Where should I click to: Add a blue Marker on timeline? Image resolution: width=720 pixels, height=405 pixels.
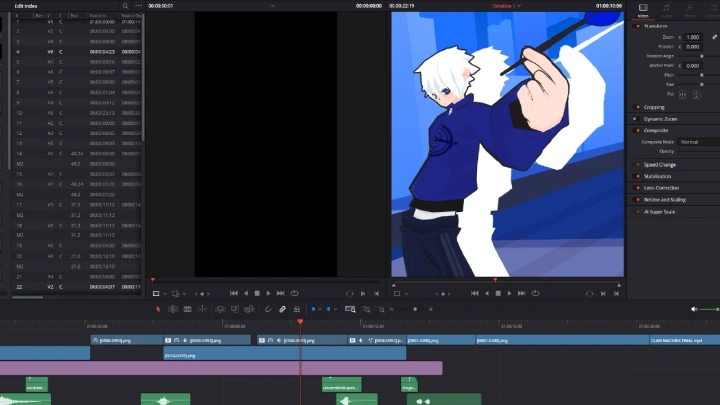(x=328, y=309)
